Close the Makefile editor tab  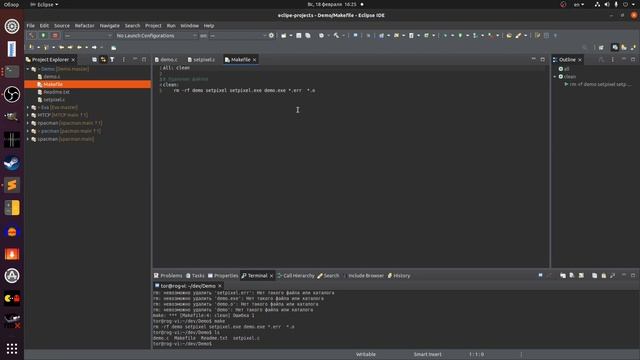pos(254,60)
